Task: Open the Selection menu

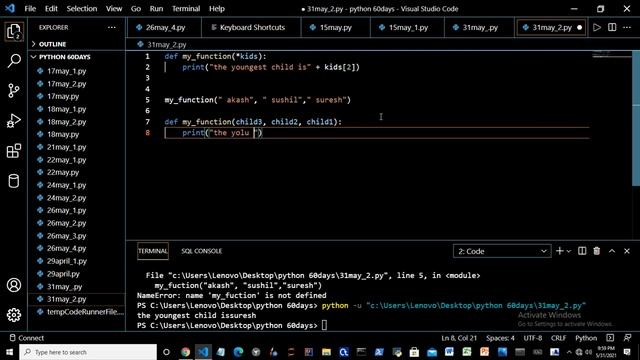Action: click(x=82, y=9)
